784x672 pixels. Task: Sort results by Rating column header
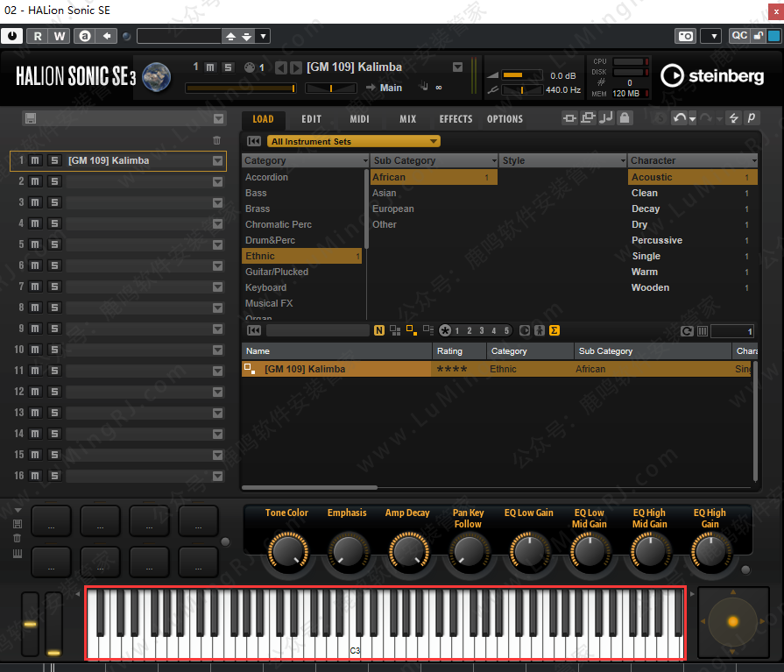pos(459,351)
